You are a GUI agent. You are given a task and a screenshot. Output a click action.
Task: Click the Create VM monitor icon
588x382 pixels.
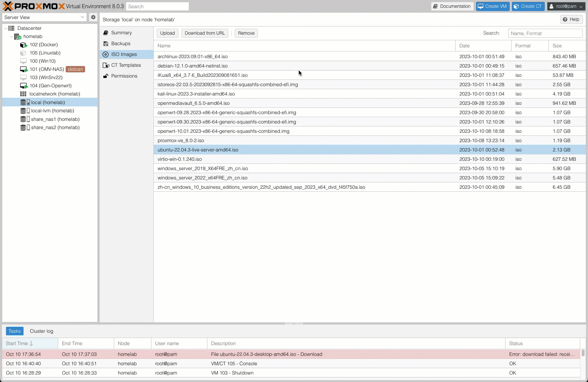pos(481,6)
